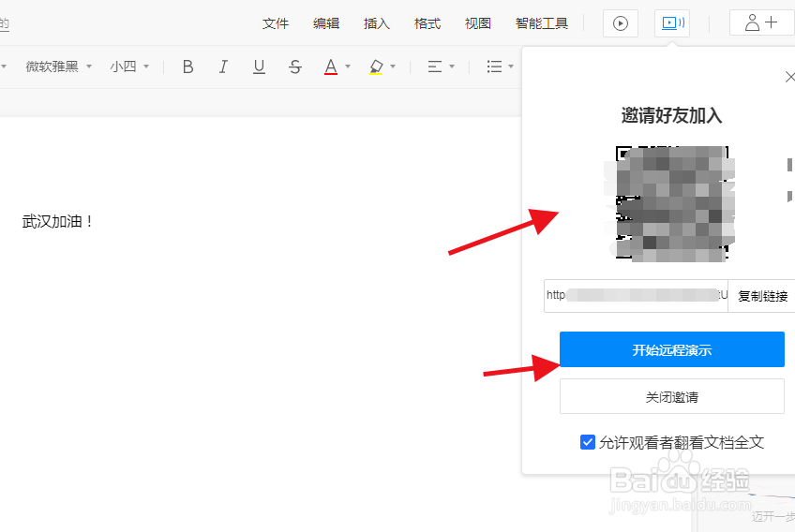Viewport: 795px width, 532px height.
Task: Click the text 武汉加油！ in document
Action: [57, 221]
